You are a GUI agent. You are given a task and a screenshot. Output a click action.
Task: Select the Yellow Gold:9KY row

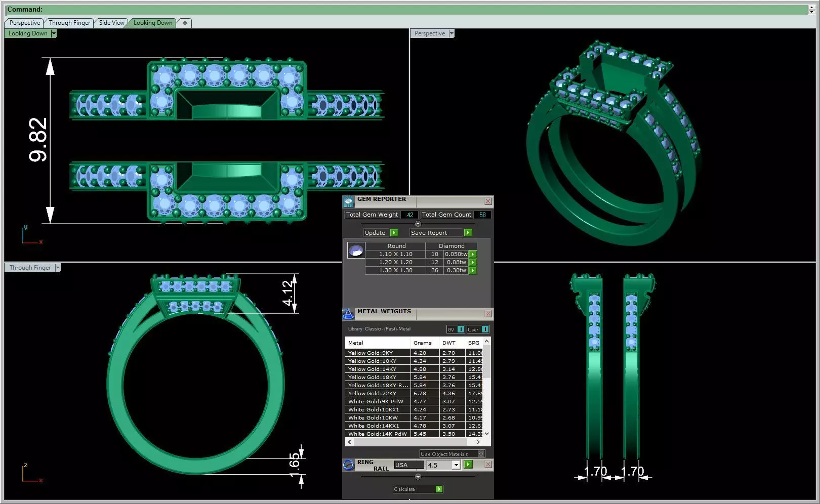414,353
